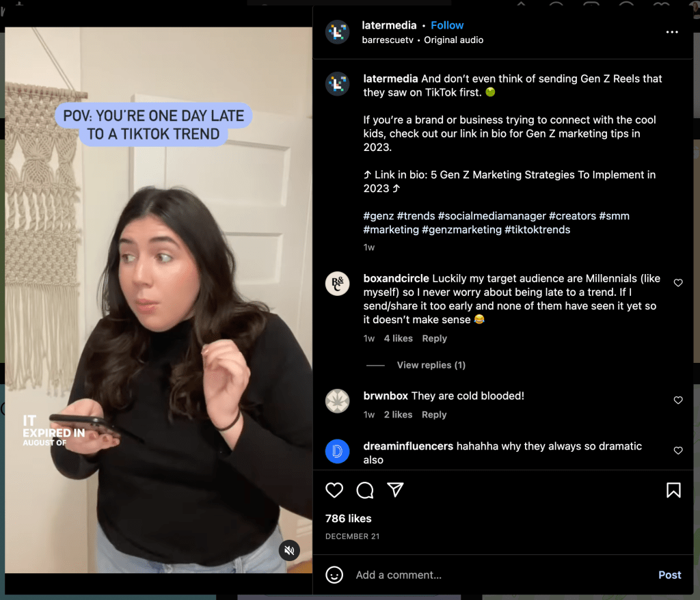Screen dimensions: 700x600
Task: Like the dreaminfluencers comment
Action: 678,450
